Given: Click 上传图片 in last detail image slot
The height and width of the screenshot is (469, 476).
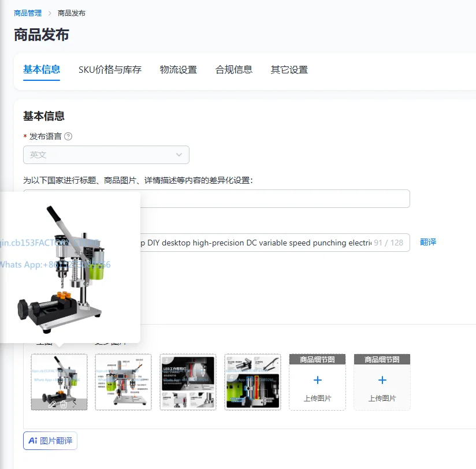Looking at the screenshot, I should pyautogui.click(x=382, y=399).
